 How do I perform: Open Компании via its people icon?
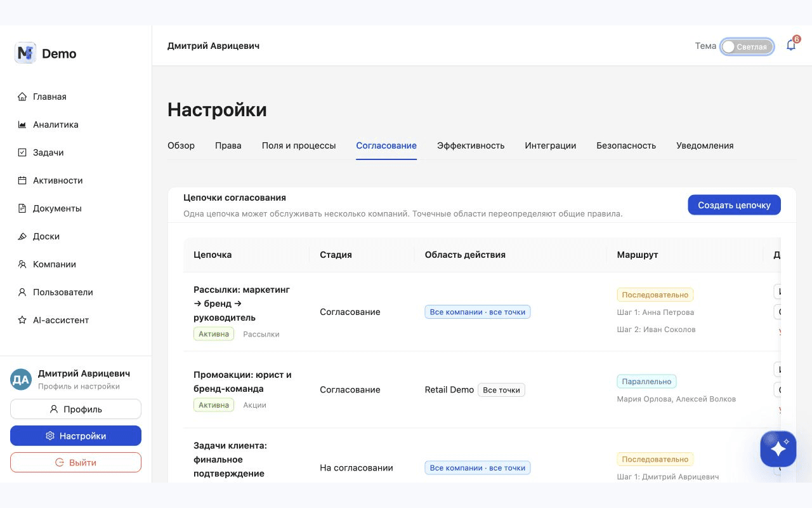point(22,264)
